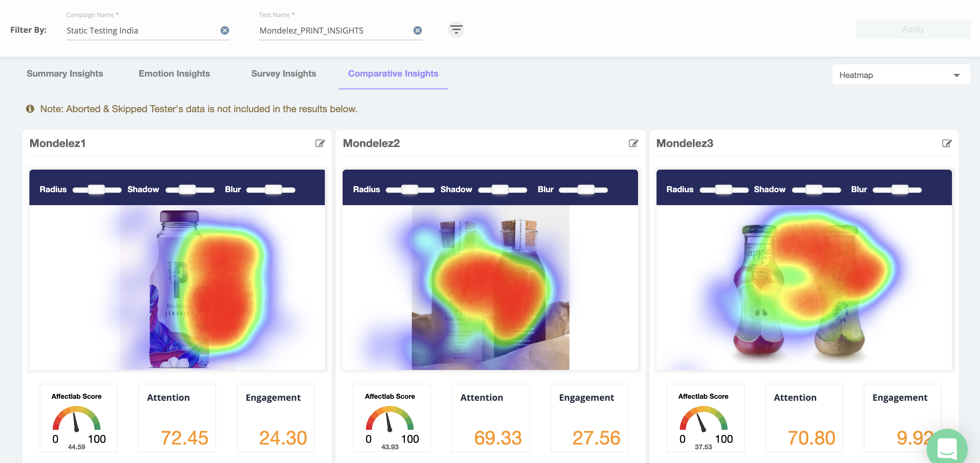Click the 44.59 score value
The height and width of the screenshot is (463, 980).
tap(77, 447)
